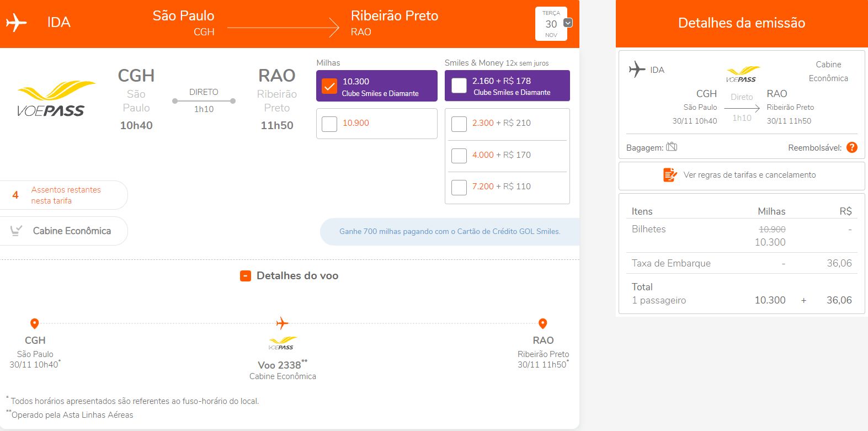Select 2.160 + R$ 178 Smiles & Money checkbox

459,86
